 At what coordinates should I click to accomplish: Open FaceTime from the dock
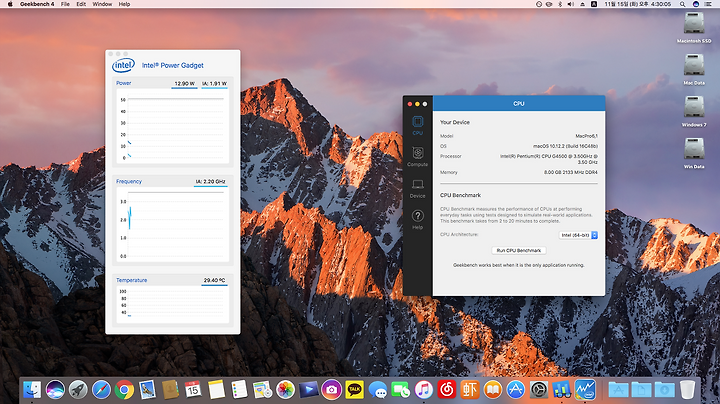400,390
